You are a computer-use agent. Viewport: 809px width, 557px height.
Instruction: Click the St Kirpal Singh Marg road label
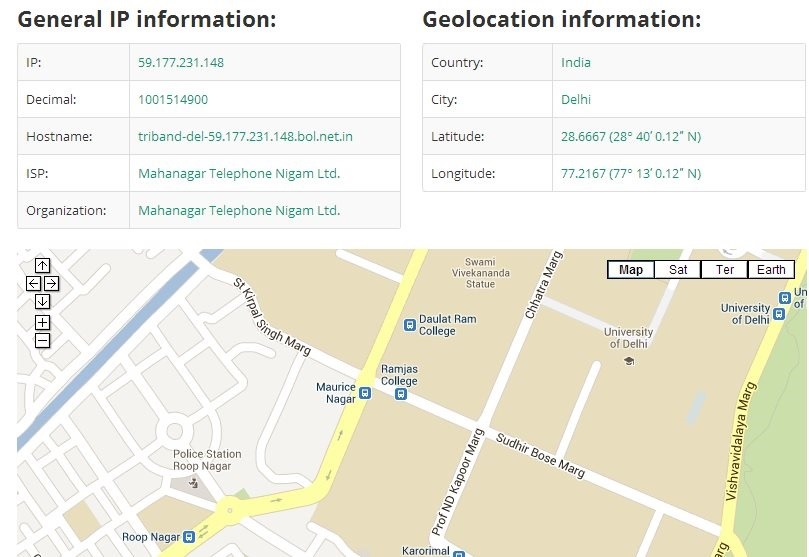(x=272, y=317)
